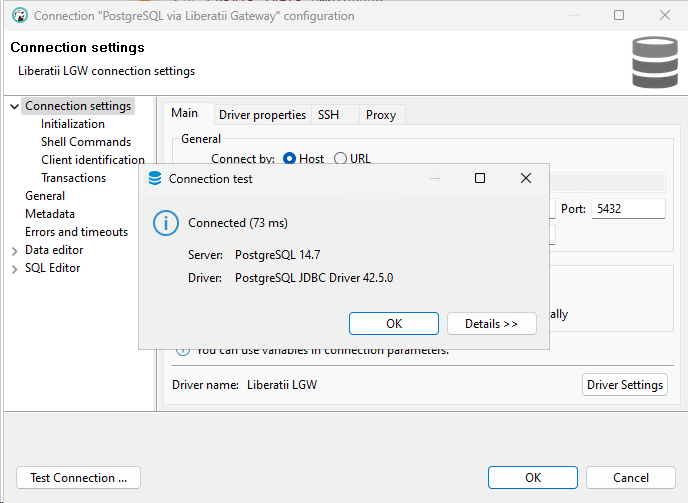Click the Connection test dialog database icon
The image size is (688, 503).
pyautogui.click(x=155, y=179)
